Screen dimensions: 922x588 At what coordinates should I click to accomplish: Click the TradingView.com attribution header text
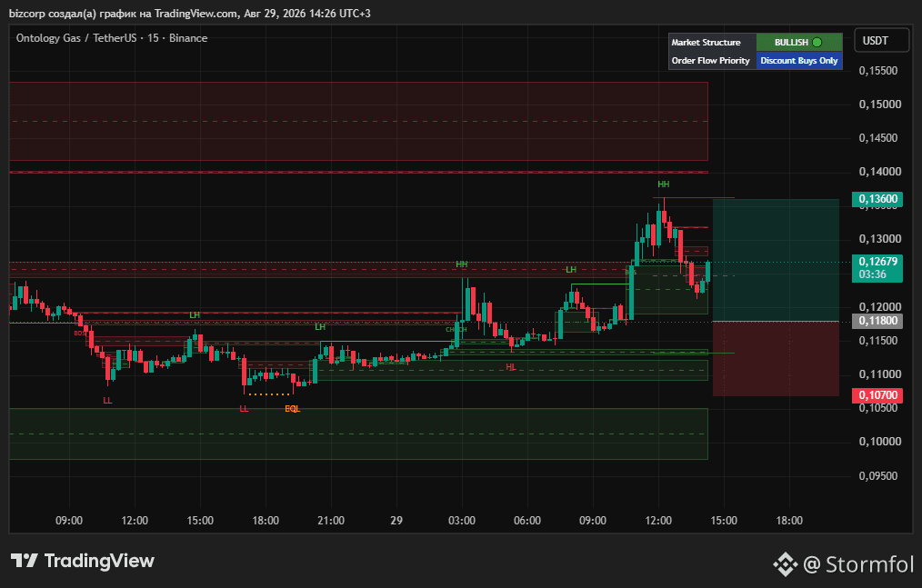click(x=189, y=13)
